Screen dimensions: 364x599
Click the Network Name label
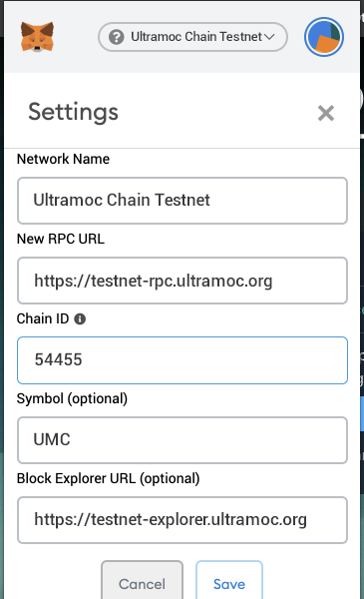coord(64,159)
